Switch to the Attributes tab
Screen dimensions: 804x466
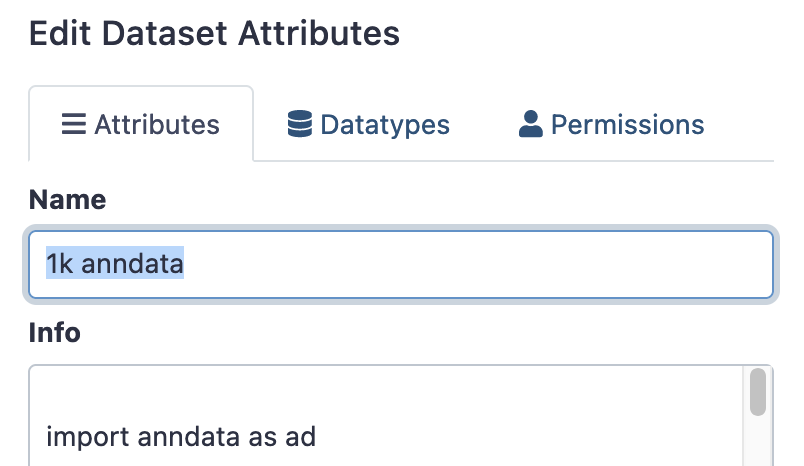[x=141, y=125]
